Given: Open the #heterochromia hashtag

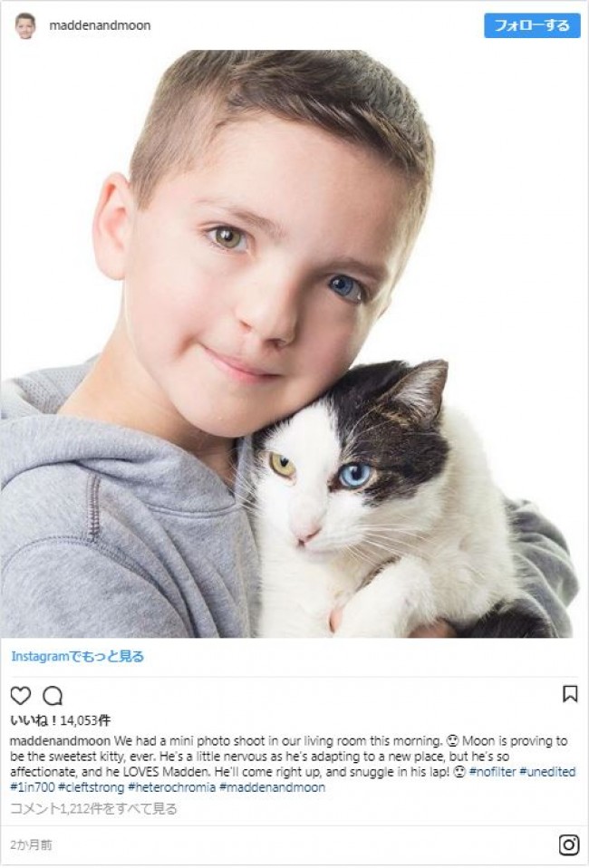Looking at the screenshot, I should [x=171, y=787].
